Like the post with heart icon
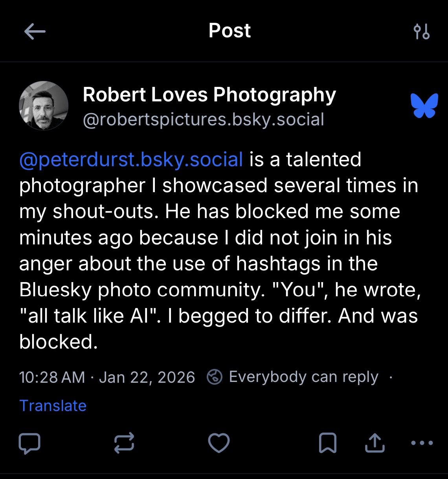The width and height of the screenshot is (448, 479). coord(218,443)
